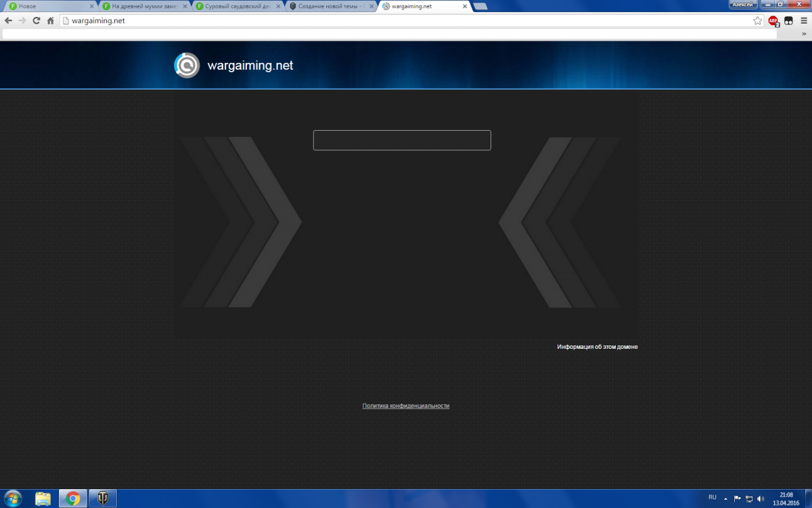The image size is (812, 508).
Task: Open the Chrome hamburger menu
Action: (803, 21)
